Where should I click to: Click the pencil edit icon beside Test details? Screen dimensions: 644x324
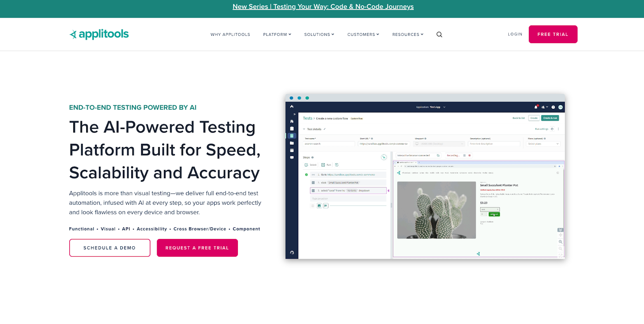pos(324,129)
